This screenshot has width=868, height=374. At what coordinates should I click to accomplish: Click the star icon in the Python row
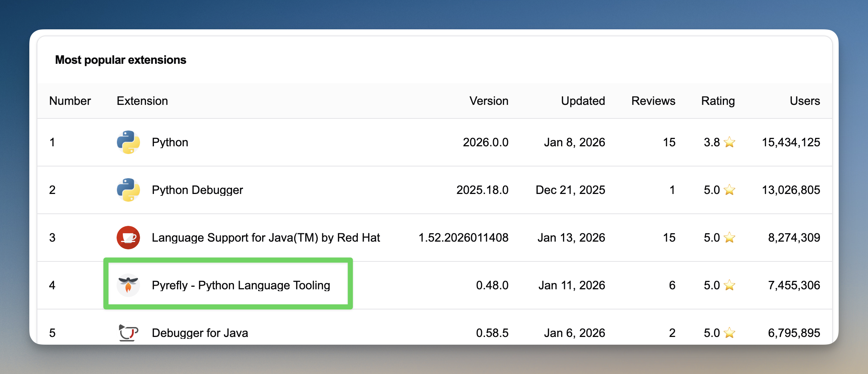pyautogui.click(x=729, y=142)
